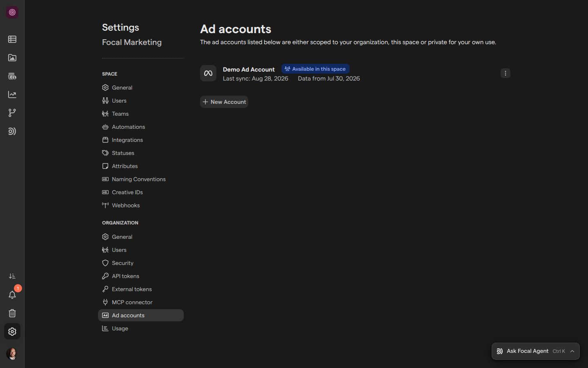Screen dimensions: 588x368
Task: Open Space Users settings
Action: (141, 101)
